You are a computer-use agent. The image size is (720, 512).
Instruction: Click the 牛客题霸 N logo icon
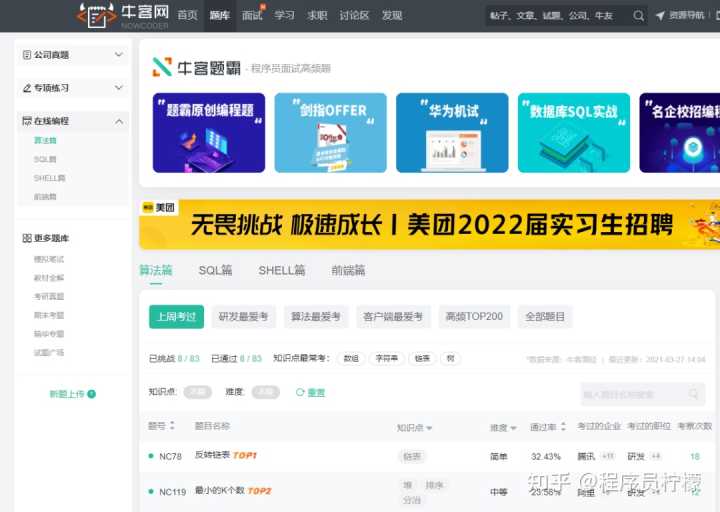click(162, 67)
